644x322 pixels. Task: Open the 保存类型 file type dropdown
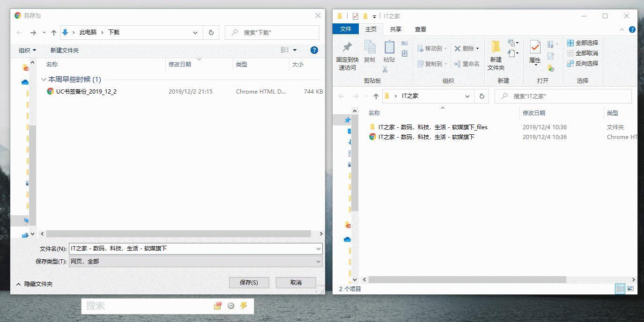point(318,262)
